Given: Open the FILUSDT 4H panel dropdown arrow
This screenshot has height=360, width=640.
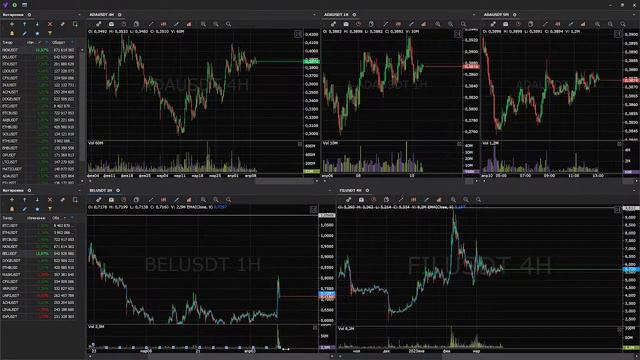Looking at the screenshot, I should (x=633, y=190).
